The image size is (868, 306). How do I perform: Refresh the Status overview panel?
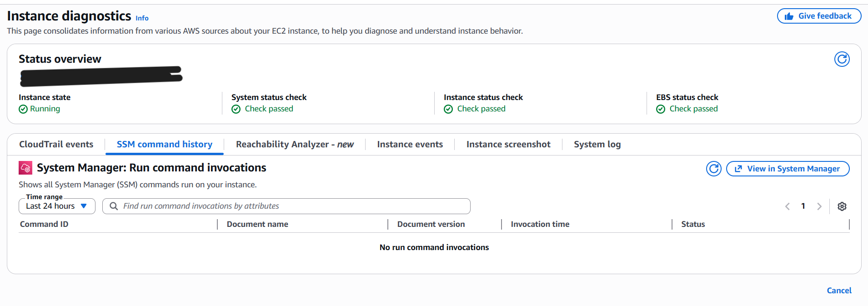coord(842,59)
